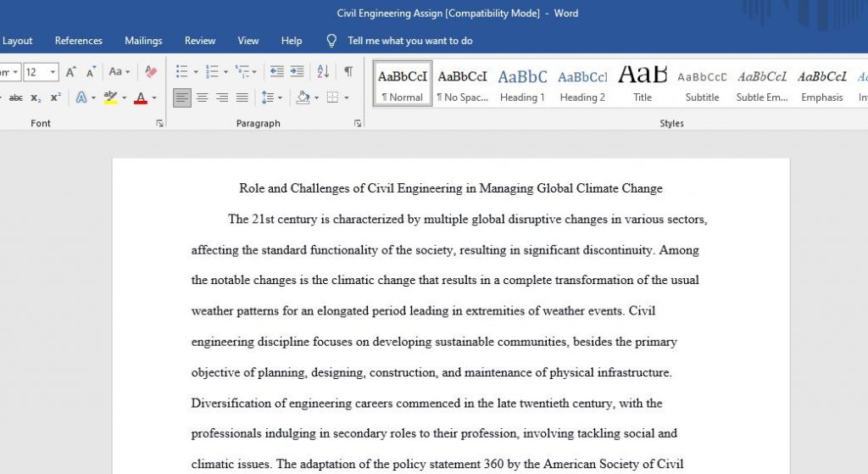The width and height of the screenshot is (868, 474).
Task: Open the Help tab
Action: [292, 41]
